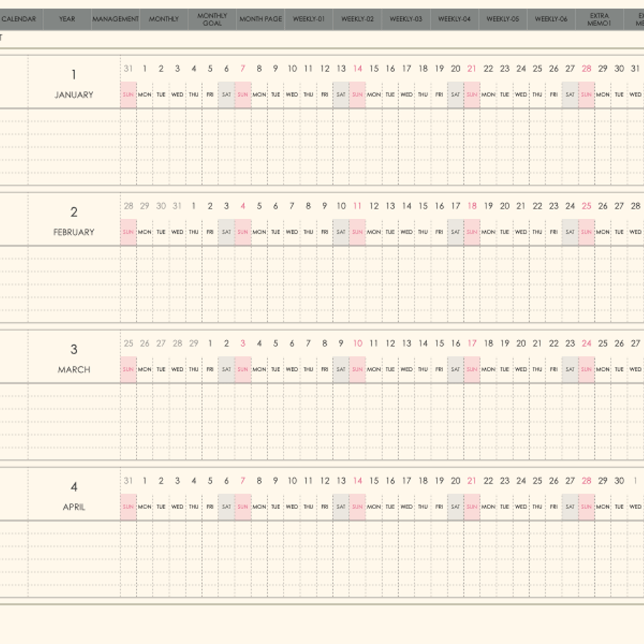Click date 18 in the February row

472,206
